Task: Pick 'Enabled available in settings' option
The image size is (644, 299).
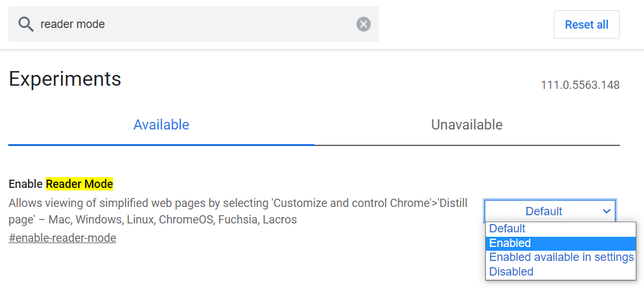Action: point(561,257)
